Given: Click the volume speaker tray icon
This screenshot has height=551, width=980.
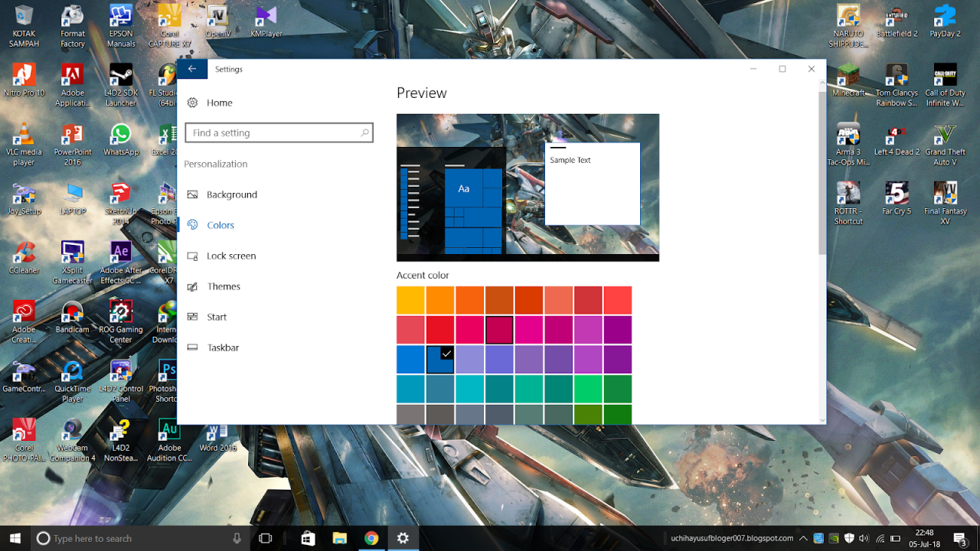Looking at the screenshot, I should click(x=864, y=538).
